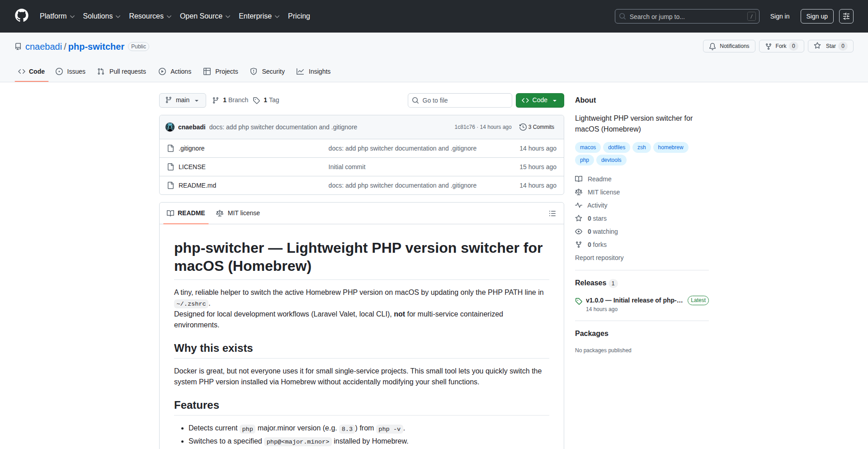Click the tag icon showing 1 Tag
Image resolution: width=868 pixels, height=449 pixels.
[x=256, y=100]
